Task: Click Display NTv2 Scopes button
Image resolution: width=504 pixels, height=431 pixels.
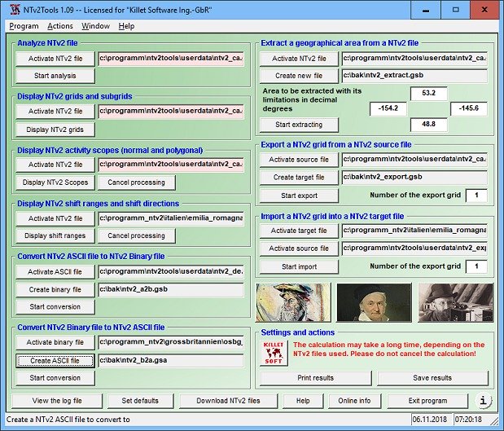Action: tap(55, 183)
